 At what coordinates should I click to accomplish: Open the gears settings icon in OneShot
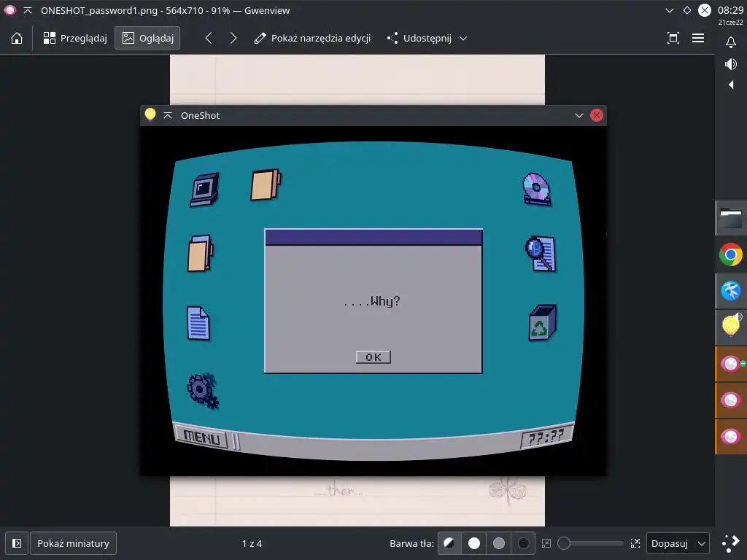point(204,391)
